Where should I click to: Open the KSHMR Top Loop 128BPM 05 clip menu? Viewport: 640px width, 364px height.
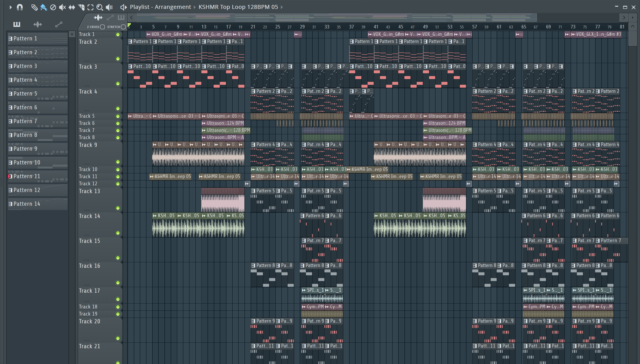tap(238, 7)
